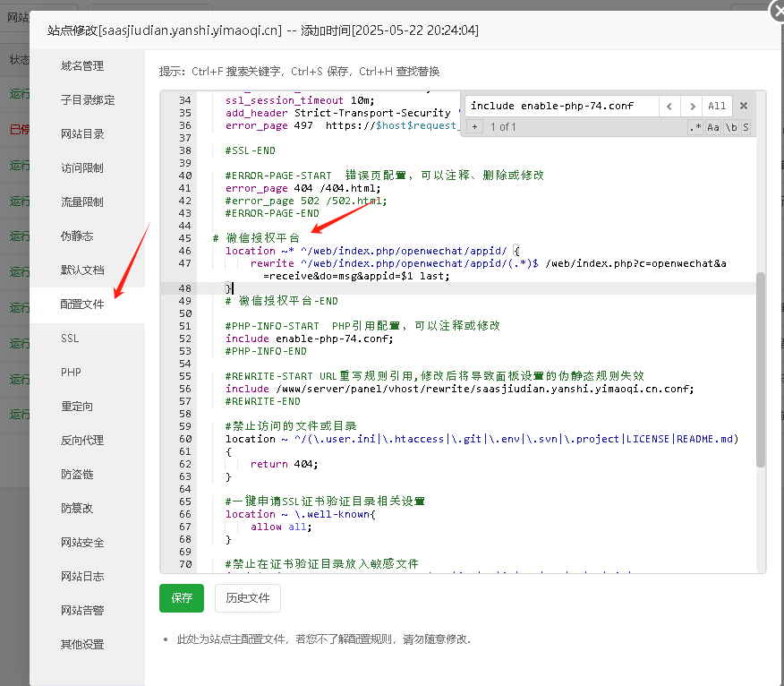
Task: Click 'ssl_session_timeout 10m;' line
Action: (x=300, y=100)
